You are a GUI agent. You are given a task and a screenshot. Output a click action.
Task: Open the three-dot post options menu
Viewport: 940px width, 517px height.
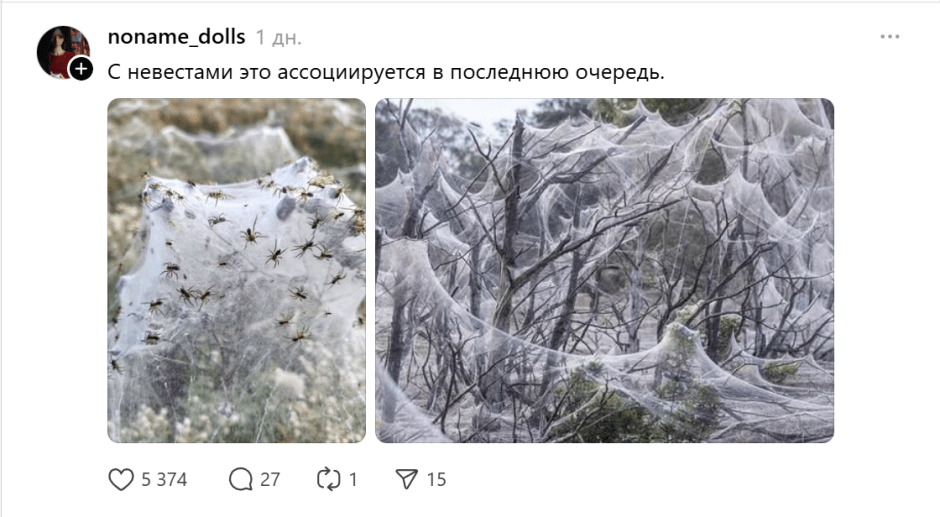(890, 37)
